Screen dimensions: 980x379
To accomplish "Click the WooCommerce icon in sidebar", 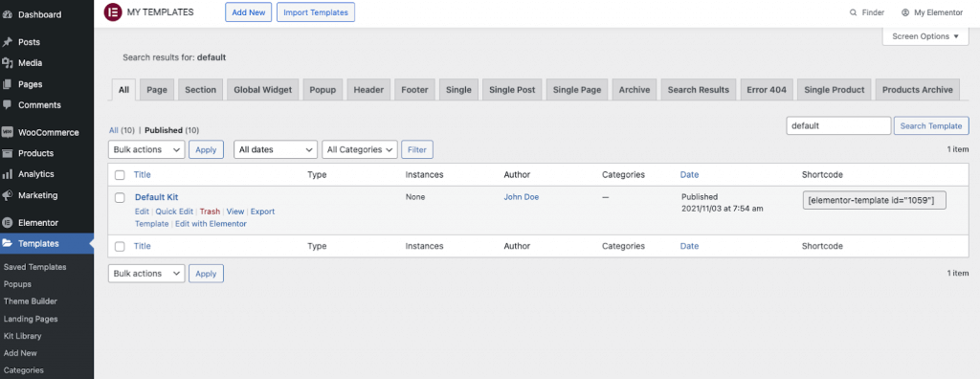I will (8, 133).
